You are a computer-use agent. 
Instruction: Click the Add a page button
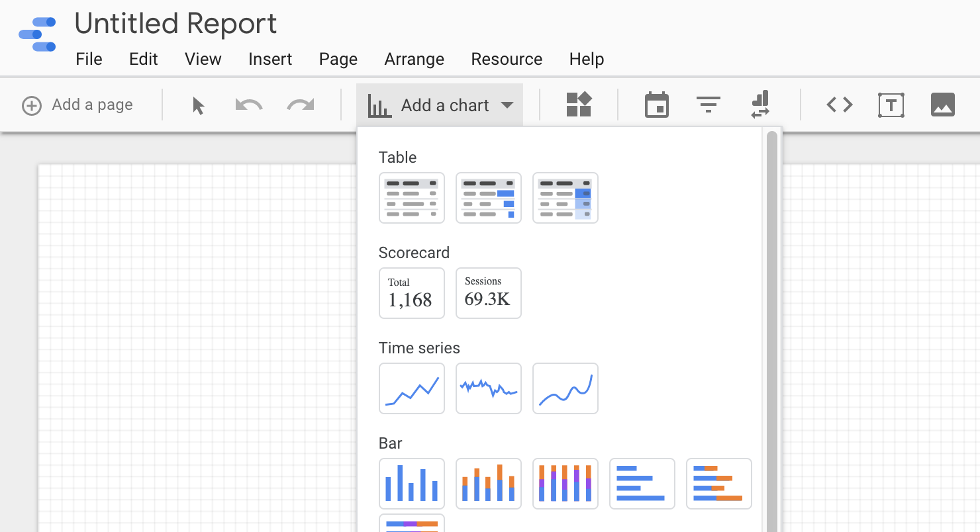tap(78, 105)
